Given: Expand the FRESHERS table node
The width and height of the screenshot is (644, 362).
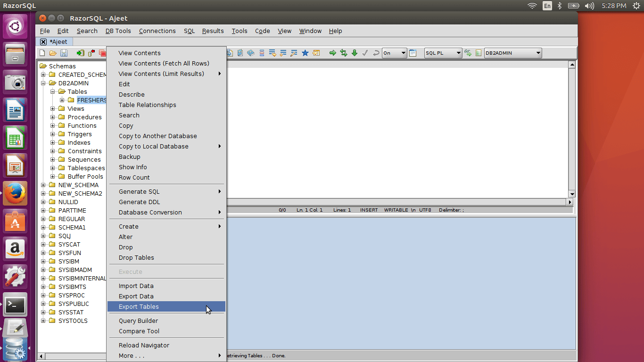Looking at the screenshot, I should click(x=62, y=100).
